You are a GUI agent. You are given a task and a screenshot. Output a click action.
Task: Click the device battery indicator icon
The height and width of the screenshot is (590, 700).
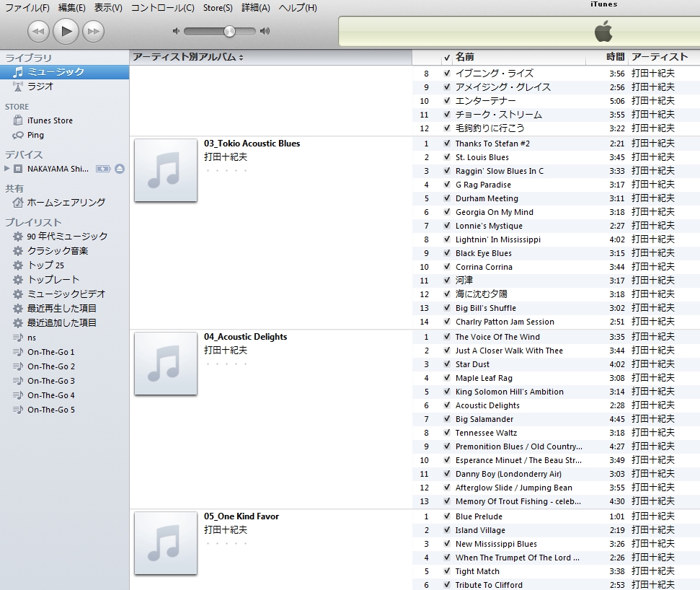tap(103, 169)
